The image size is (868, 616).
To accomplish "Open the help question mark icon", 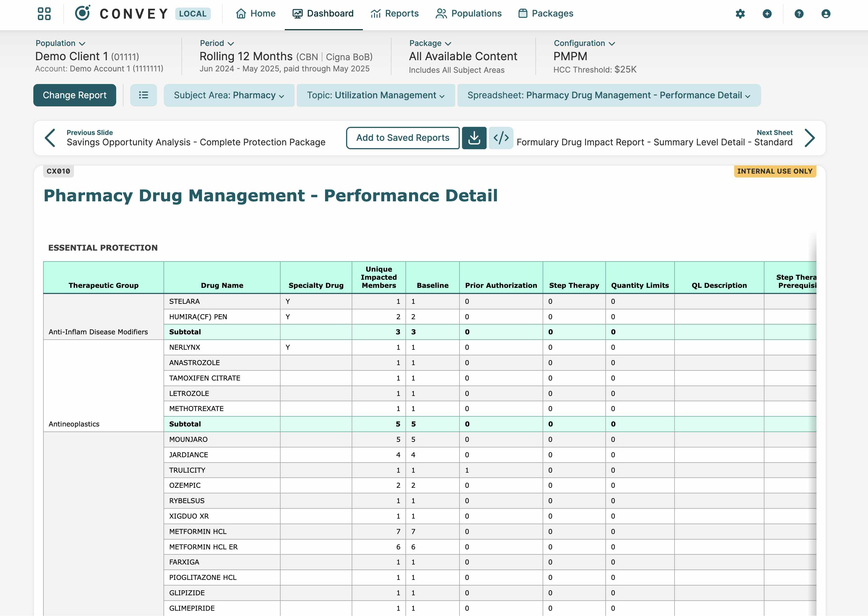I will (799, 14).
